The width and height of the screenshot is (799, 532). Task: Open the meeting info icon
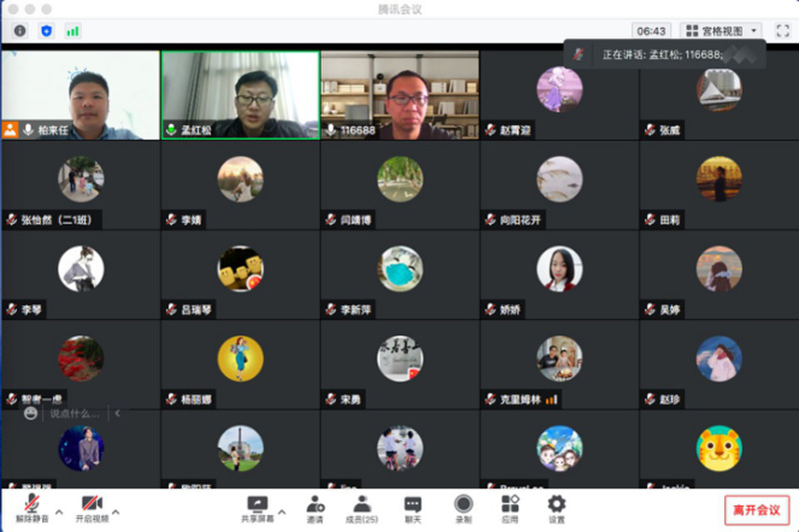20,31
